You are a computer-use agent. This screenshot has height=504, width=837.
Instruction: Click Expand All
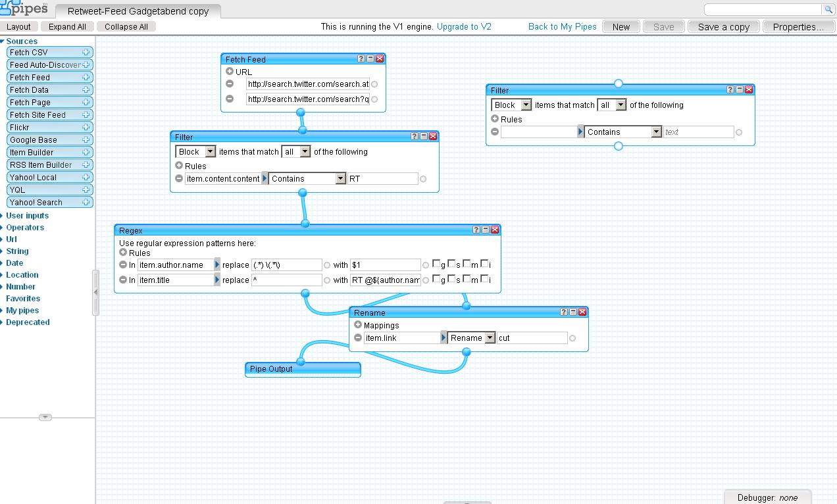tap(67, 26)
